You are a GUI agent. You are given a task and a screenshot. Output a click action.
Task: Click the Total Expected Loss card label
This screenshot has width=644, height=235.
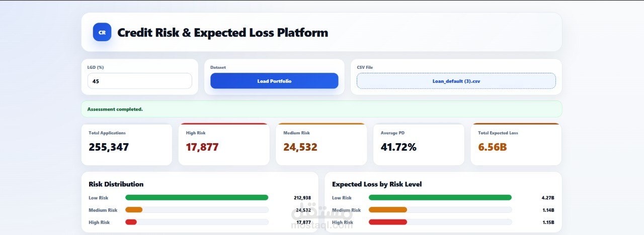[x=498, y=133]
